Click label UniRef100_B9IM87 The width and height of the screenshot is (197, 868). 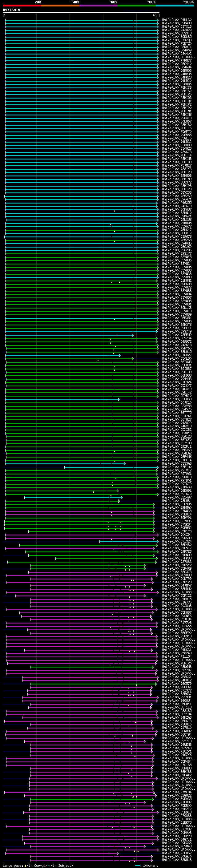click(x=177, y=369)
